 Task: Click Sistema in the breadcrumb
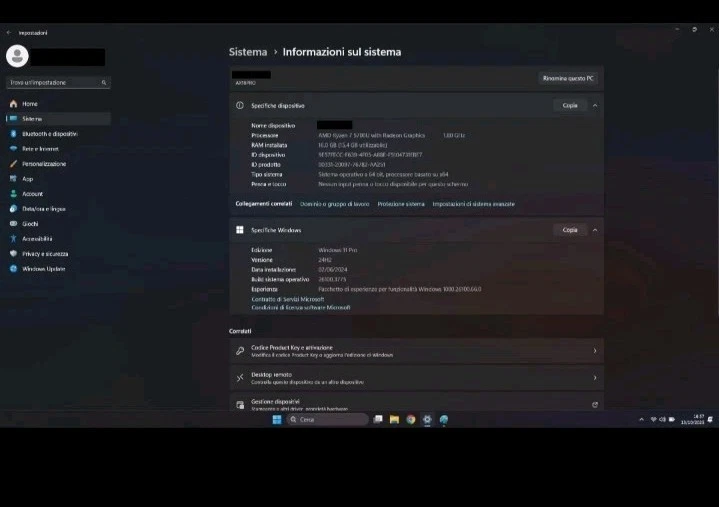point(248,52)
